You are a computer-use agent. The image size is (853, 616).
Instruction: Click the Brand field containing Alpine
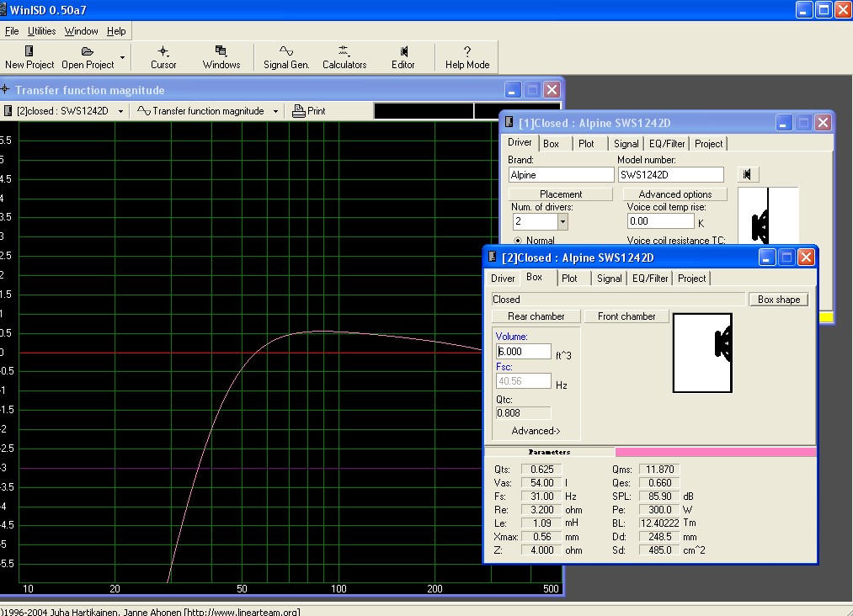(x=562, y=174)
